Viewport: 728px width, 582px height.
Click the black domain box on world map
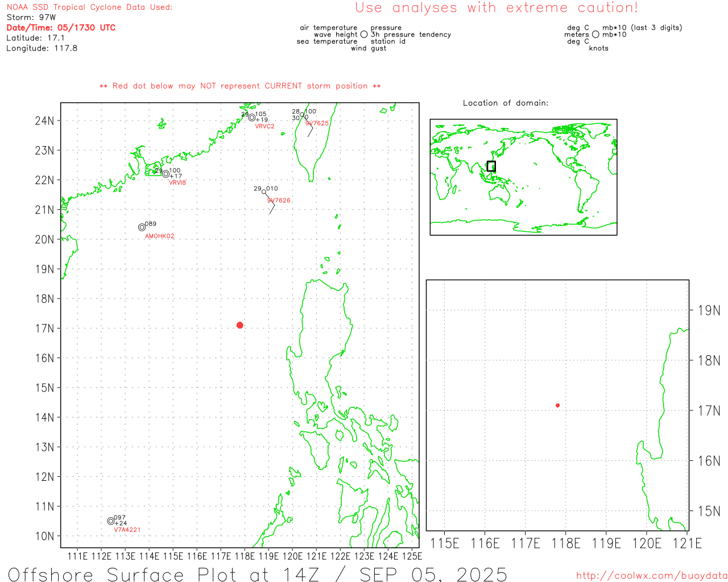tap(491, 166)
